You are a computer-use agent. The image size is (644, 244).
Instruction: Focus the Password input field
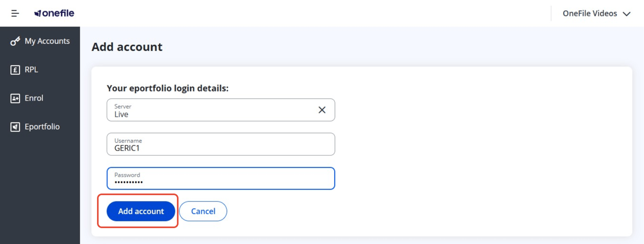[221, 178]
